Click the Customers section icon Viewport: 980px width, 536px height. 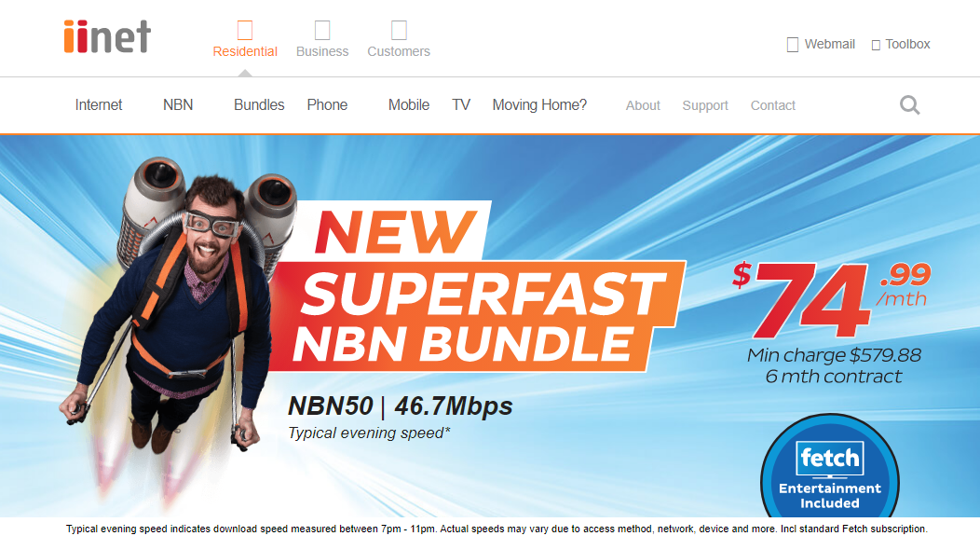[399, 30]
